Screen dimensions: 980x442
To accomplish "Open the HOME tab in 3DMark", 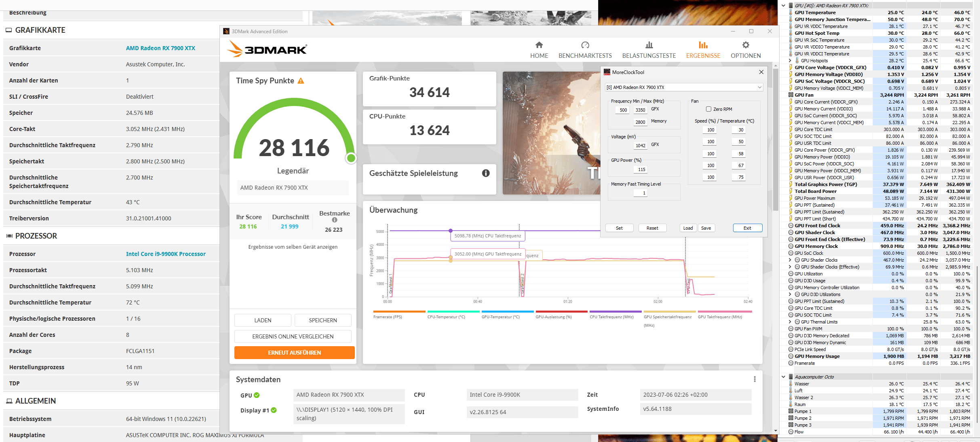I will 539,50.
